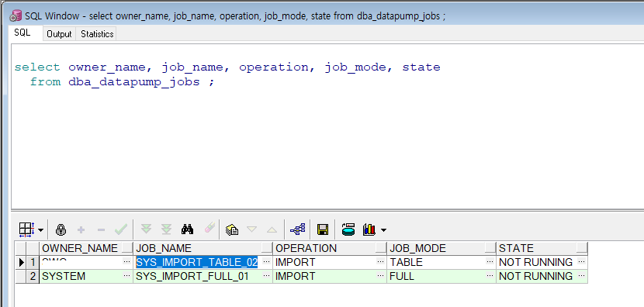The image size is (644, 307).
Task: Open the dropdown arrow beside the grid icon
Action: click(40, 229)
